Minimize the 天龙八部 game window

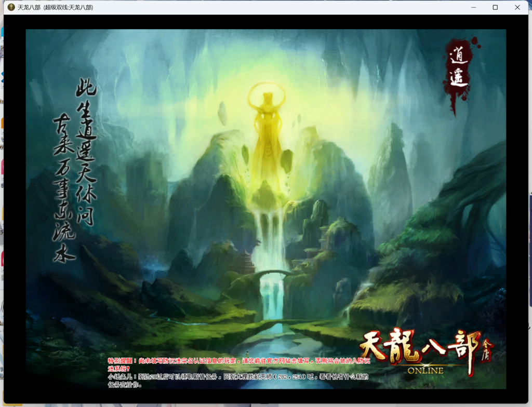(473, 7)
